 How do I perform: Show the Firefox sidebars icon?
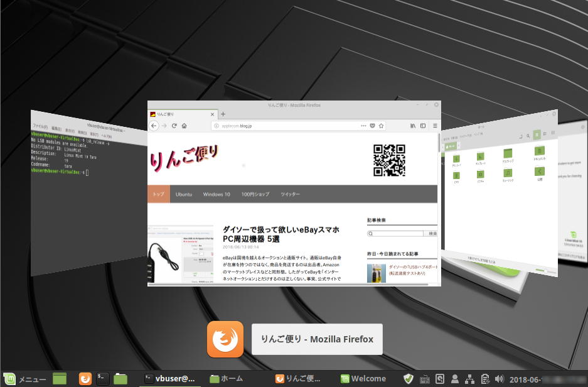click(x=423, y=126)
